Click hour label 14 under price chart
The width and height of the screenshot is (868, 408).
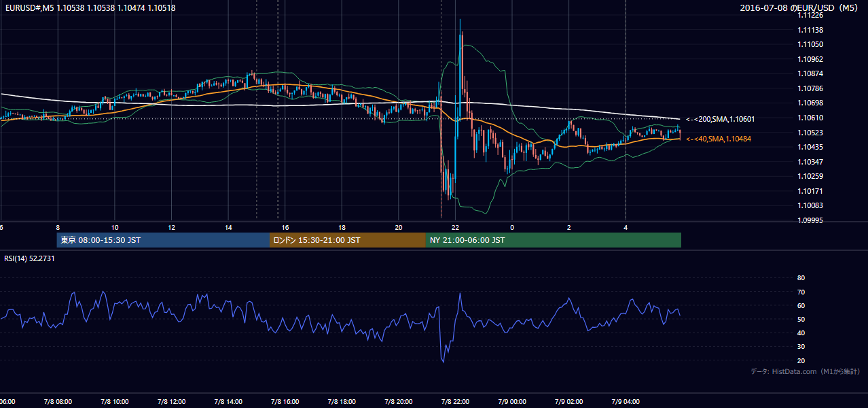click(228, 228)
